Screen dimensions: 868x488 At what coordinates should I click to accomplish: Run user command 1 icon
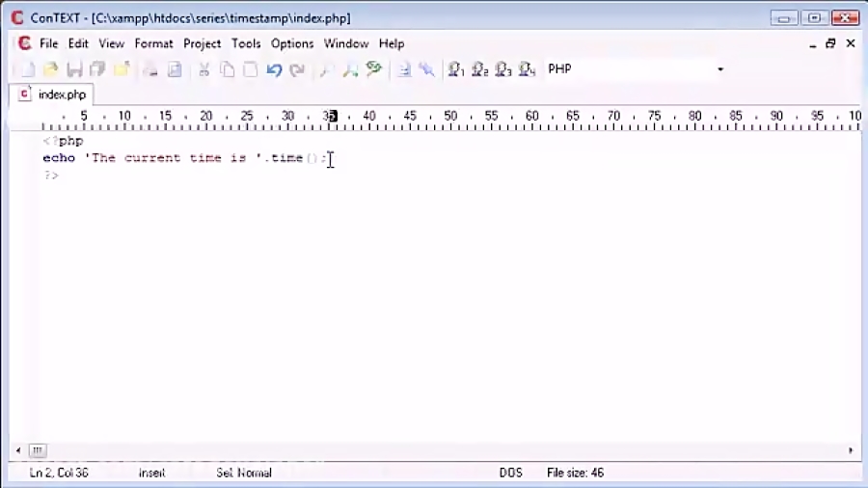[x=456, y=69]
